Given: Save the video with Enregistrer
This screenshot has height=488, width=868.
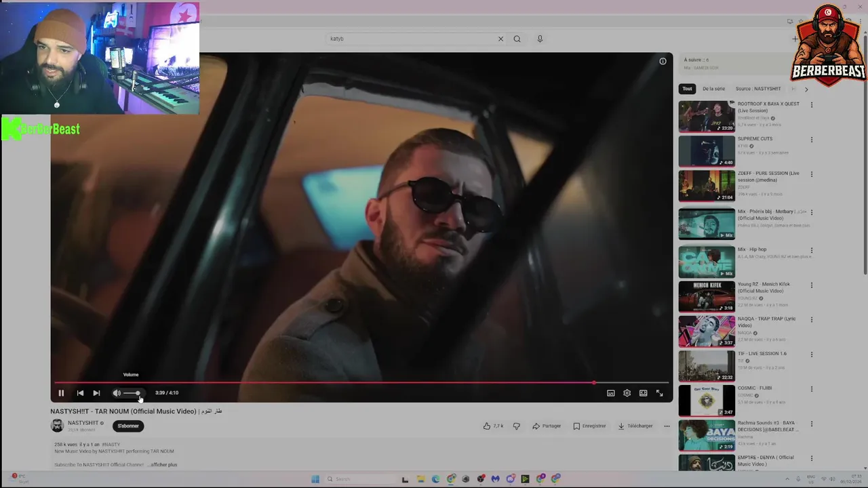Looking at the screenshot, I should pyautogui.click(x=589, y=426).
